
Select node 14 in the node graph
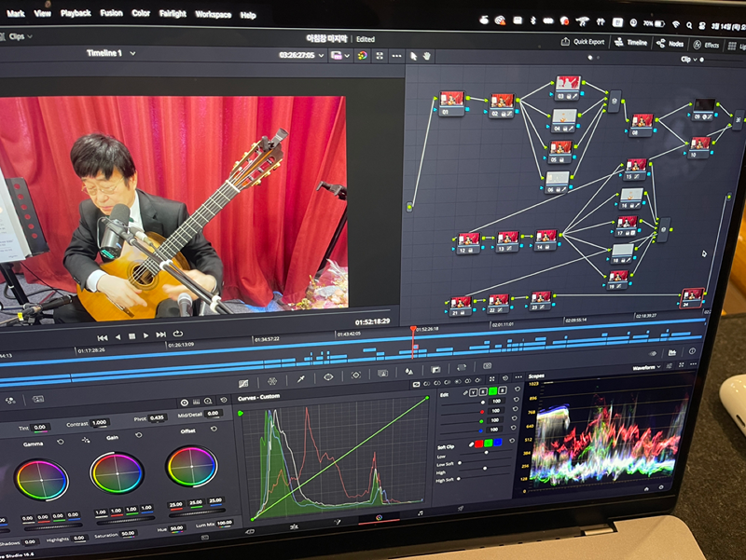click(x=546, y=240)
